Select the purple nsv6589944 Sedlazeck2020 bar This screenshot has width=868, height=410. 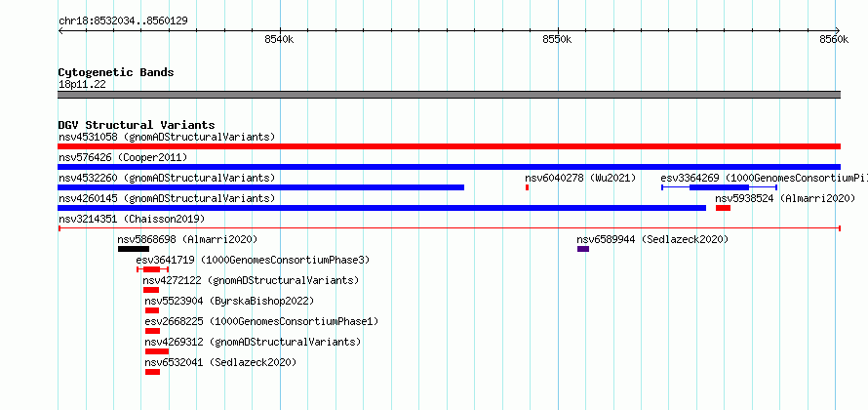583,249
